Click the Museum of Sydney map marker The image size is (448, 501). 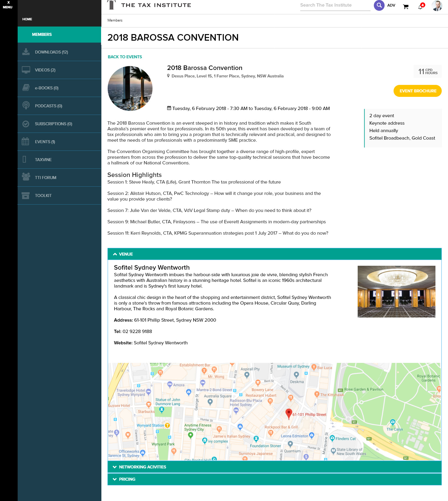click(x=296, y=375)
